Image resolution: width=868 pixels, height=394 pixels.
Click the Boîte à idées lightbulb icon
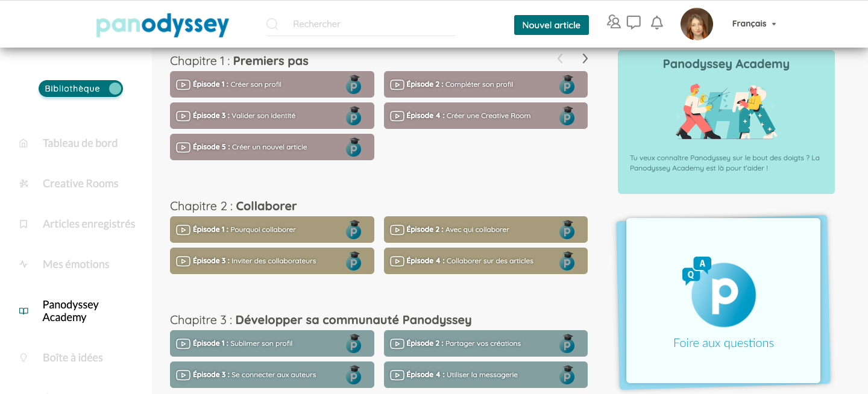tap(24, 358)
